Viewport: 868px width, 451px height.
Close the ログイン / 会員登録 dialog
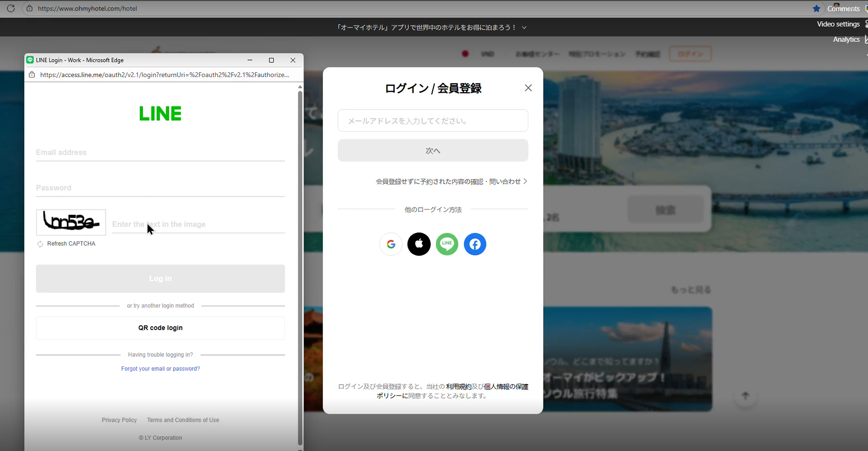(528, 88)
